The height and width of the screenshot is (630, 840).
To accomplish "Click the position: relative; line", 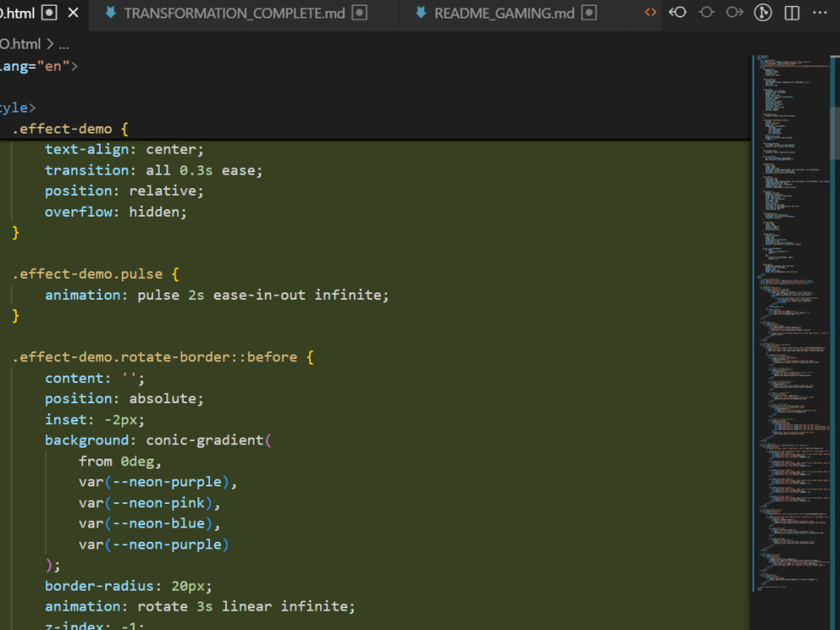I will coord(123,192).
